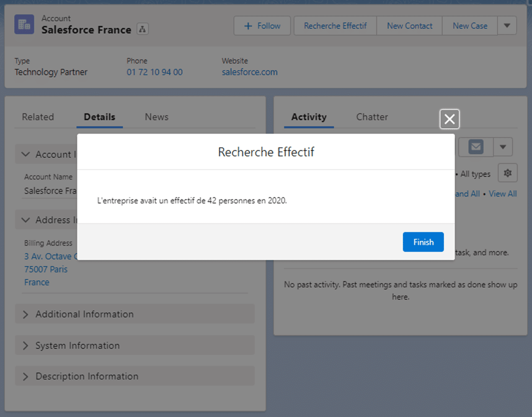This screenshot has width=532, height=417.
Task: Click the Recherche Effectif dialog title
Action: pyautogui.click(x=266, y=152)
